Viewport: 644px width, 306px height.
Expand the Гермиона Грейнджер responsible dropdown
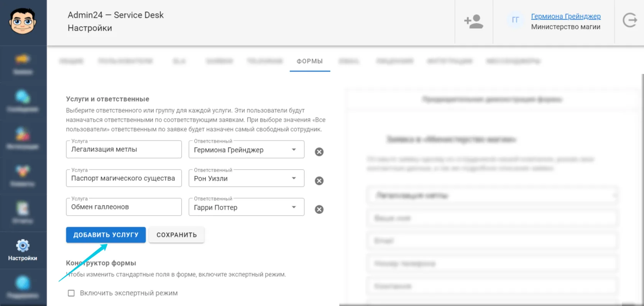(246, 150)
